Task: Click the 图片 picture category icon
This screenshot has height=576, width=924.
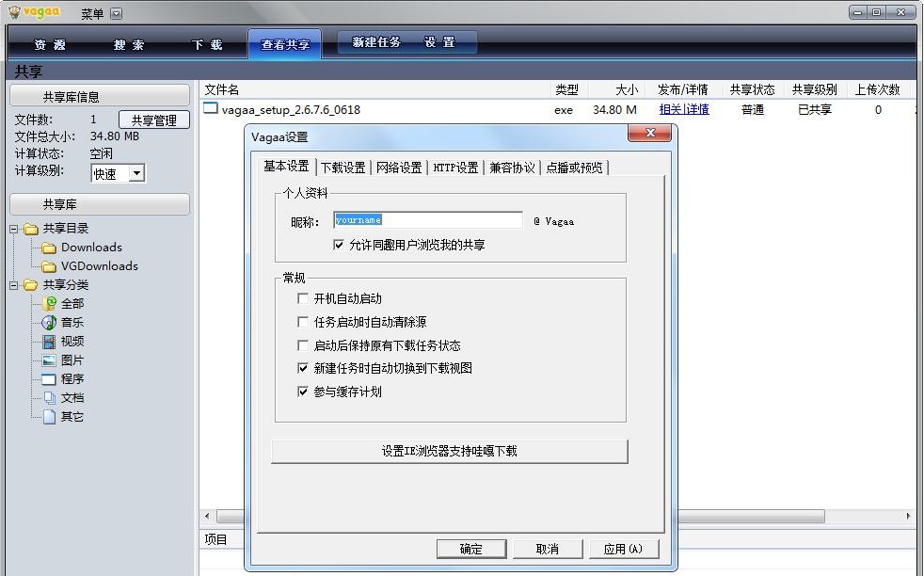Action: click(49, 360)
